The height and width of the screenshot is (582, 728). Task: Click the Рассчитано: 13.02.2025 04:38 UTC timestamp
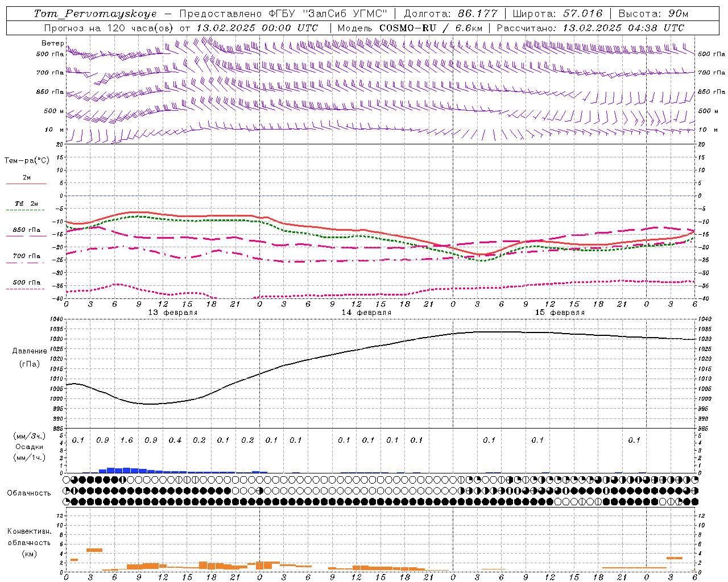point(590,28)
